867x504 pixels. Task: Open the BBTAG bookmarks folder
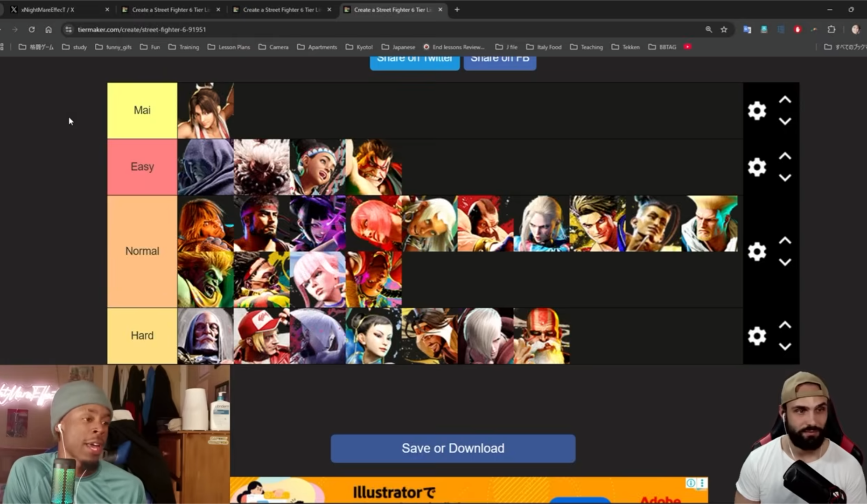click(x=662, y=47)
